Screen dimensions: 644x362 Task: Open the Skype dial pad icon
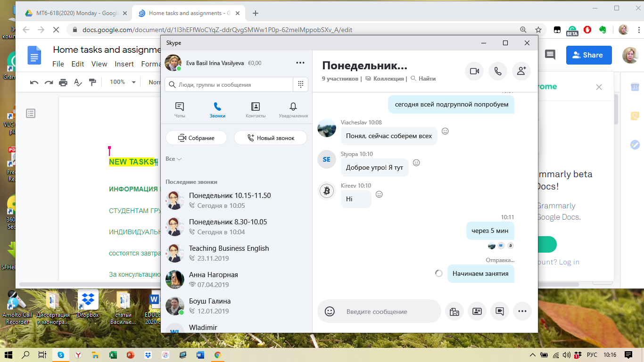tap(300, 85)
